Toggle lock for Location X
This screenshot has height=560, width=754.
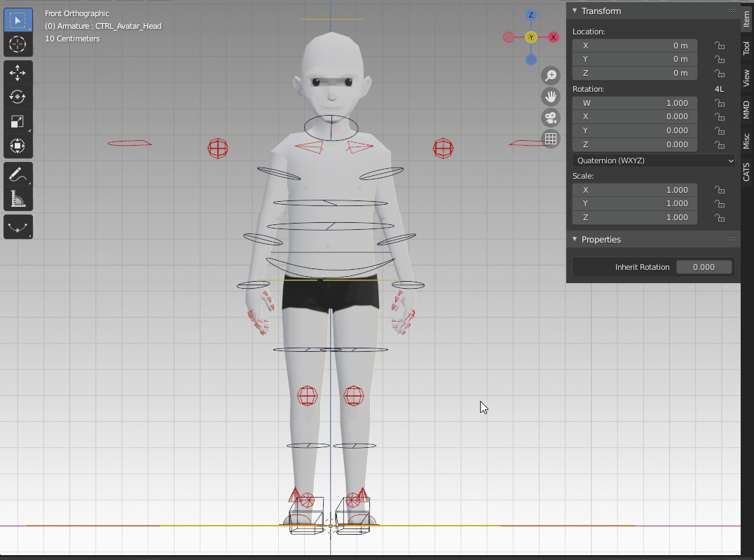(720, 46)
